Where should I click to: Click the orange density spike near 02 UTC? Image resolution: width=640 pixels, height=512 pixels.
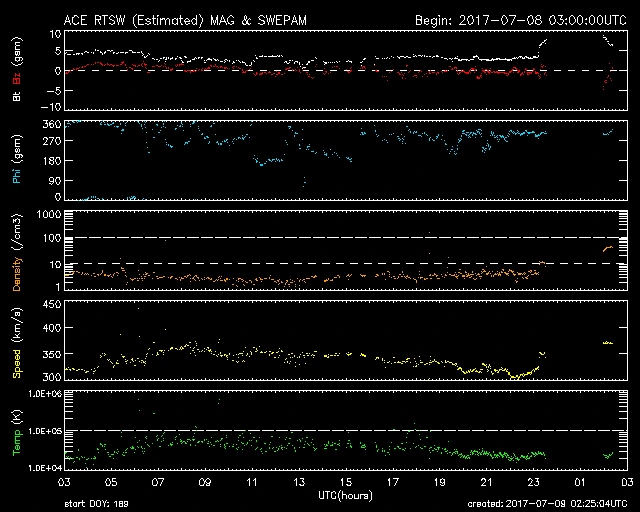pyautogui.click(x=608, y=248)
